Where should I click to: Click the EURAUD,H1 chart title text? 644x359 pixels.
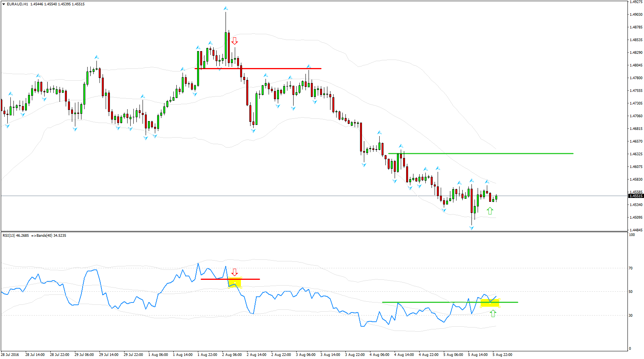17,4
